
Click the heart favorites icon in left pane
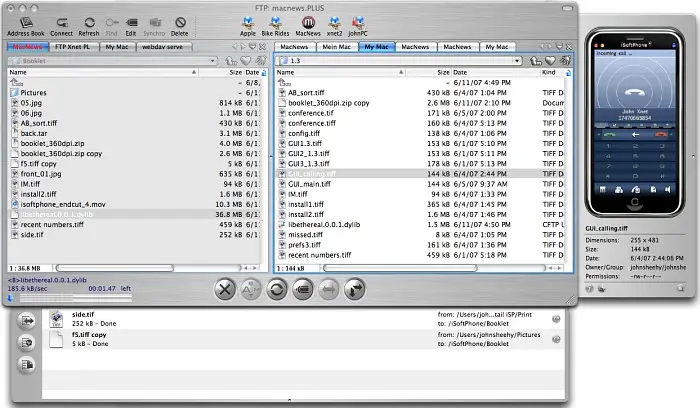pyautogui.click(x=246, y=61)
